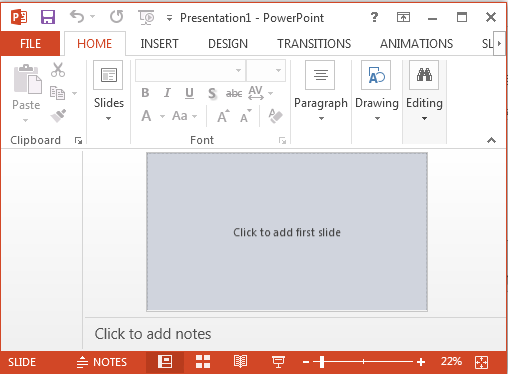
Task: Save the presentation with the floppy icon
Action: tap(48, 17)
